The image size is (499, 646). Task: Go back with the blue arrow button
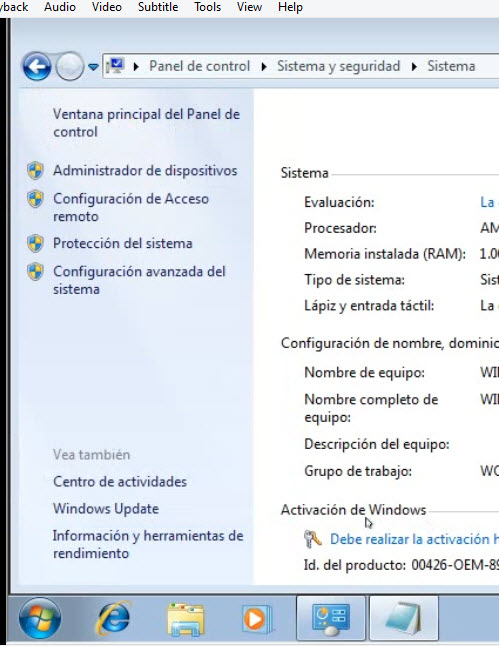click(37, 66)
